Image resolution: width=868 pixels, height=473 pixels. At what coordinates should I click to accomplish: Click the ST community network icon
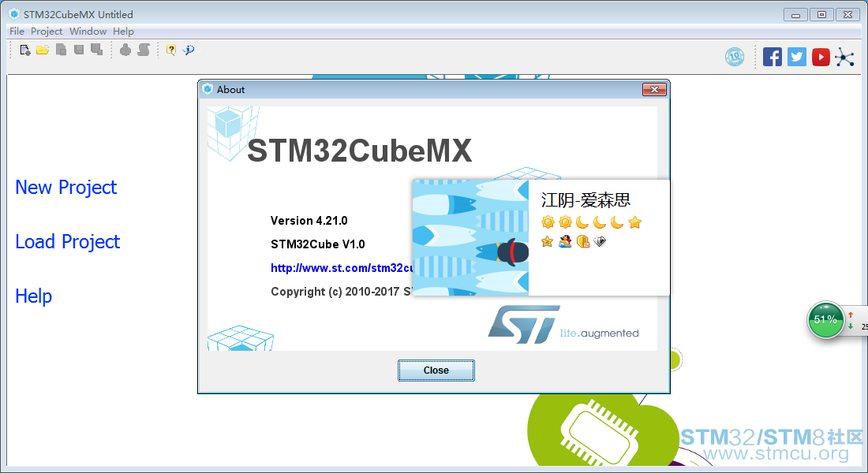pos(845,57)
